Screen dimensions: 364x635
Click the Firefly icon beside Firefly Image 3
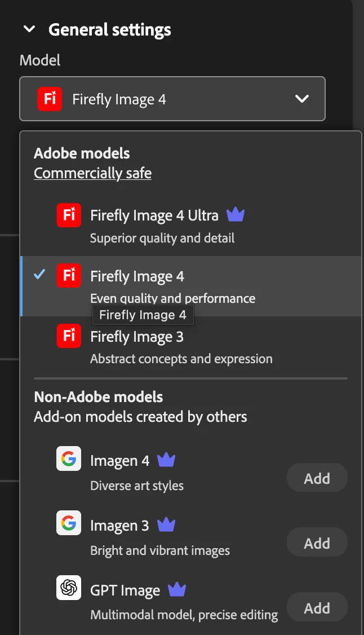[69, 336]
